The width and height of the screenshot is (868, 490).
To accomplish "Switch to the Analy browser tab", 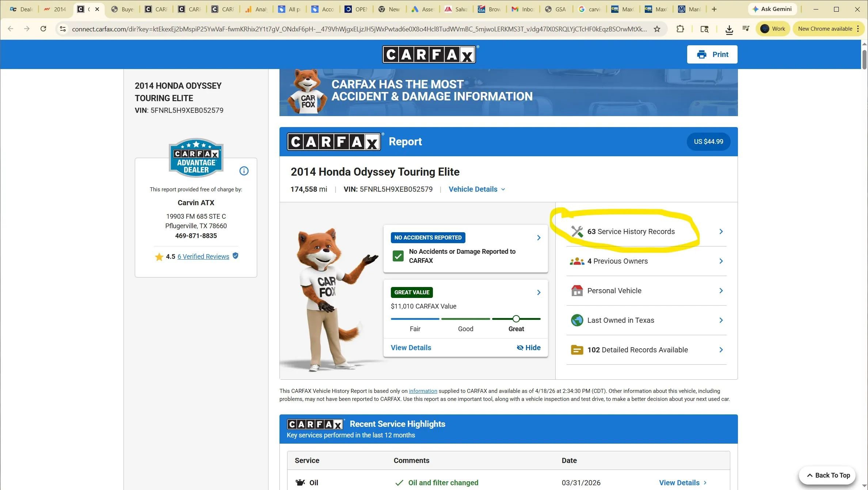I will click(256, 9).
